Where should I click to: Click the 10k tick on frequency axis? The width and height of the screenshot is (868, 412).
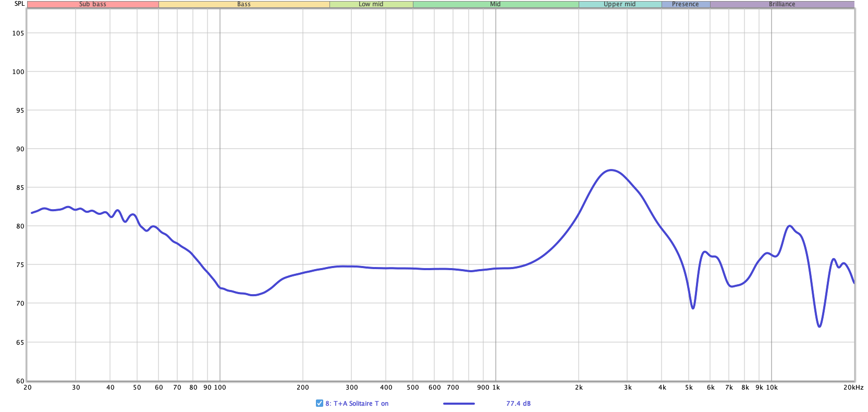click(772, 387)
